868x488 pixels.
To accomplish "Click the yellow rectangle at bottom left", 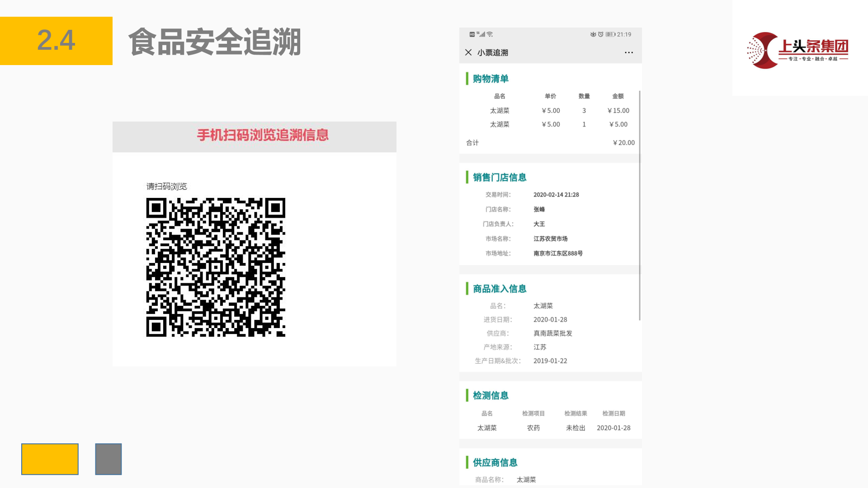I will [50, 459].
